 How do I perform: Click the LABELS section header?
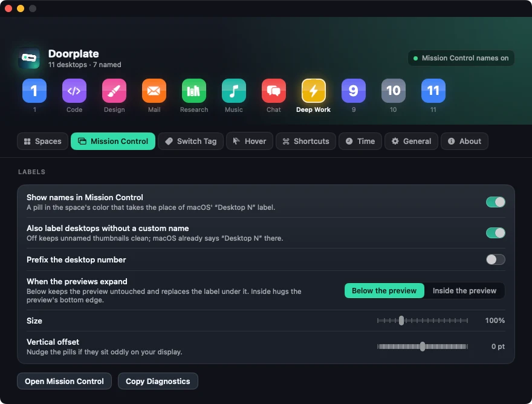pyautogui.click(x=31, y=172)
